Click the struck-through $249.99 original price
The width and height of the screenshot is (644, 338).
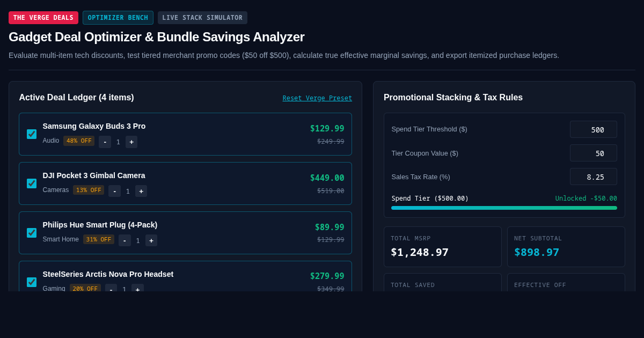331,142
